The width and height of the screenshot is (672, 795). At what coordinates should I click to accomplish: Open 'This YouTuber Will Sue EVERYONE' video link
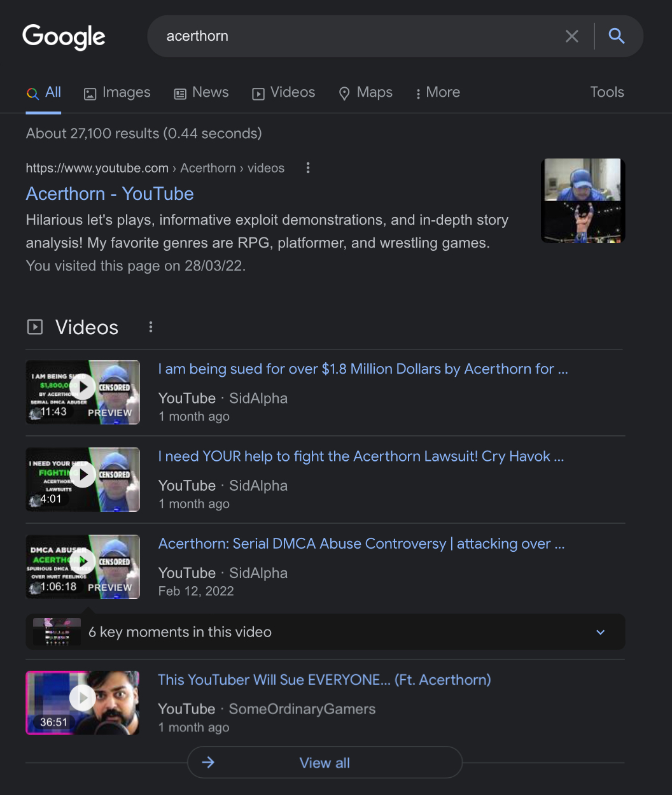(x=325, y=680)
